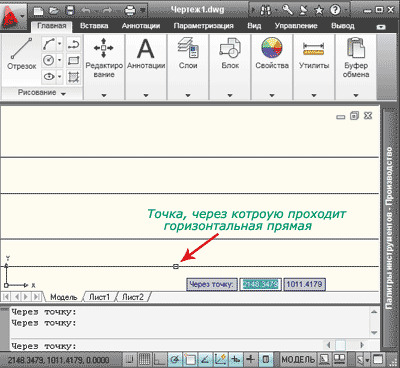Select the Circle tool in Рисование panel
This screenshot has height=368, width=400.
point(49,60)
